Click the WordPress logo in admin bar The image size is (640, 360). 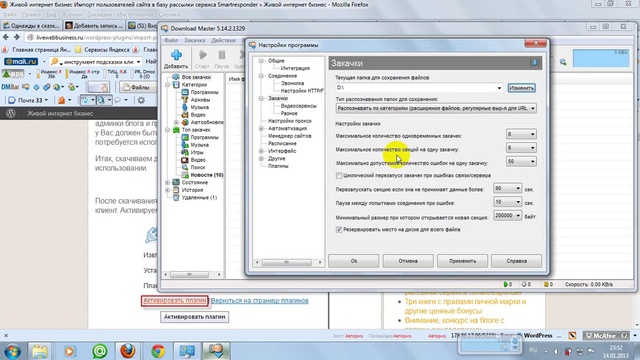11,113
